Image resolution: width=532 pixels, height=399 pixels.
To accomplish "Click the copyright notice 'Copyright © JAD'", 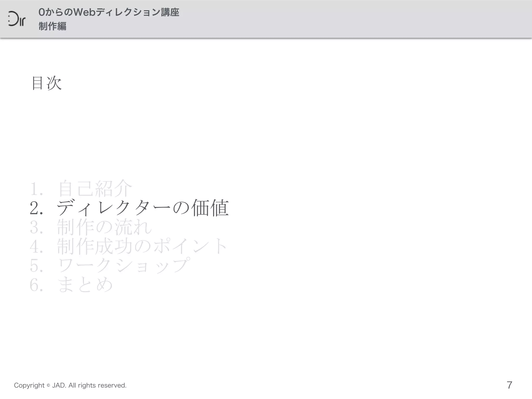I will pos(40,385).
